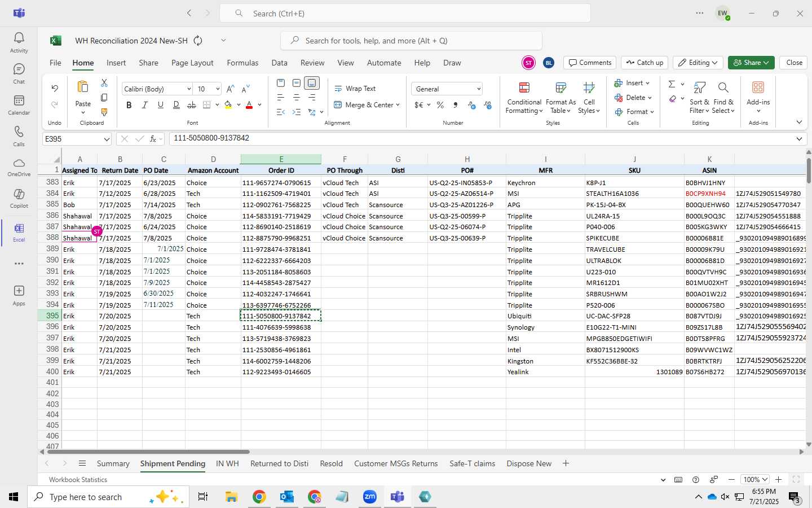Toggle center horizontal alignment
812x508 pixels.
[x=296, y=98]
